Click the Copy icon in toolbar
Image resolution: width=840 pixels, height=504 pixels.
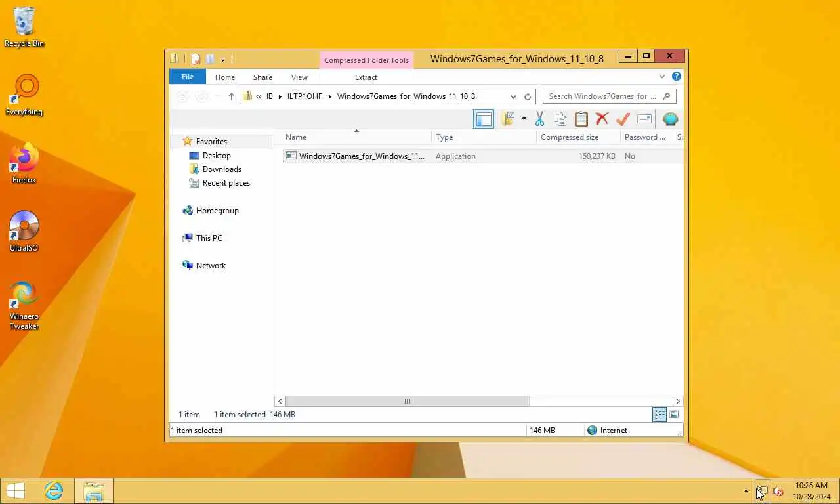560,119
